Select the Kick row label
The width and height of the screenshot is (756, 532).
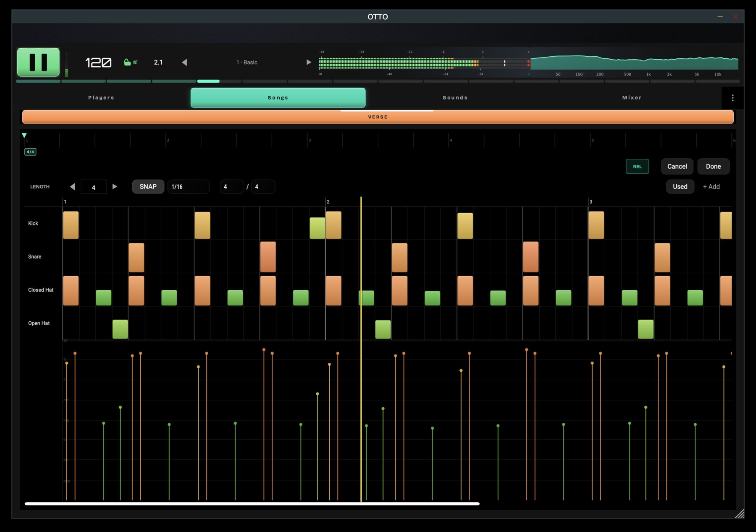click(x=33, y=223)
